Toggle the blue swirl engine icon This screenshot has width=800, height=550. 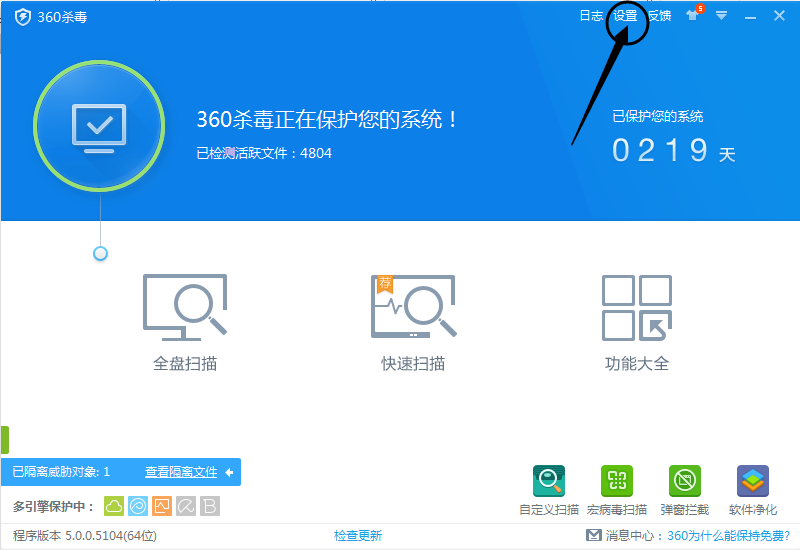point(138,506)
